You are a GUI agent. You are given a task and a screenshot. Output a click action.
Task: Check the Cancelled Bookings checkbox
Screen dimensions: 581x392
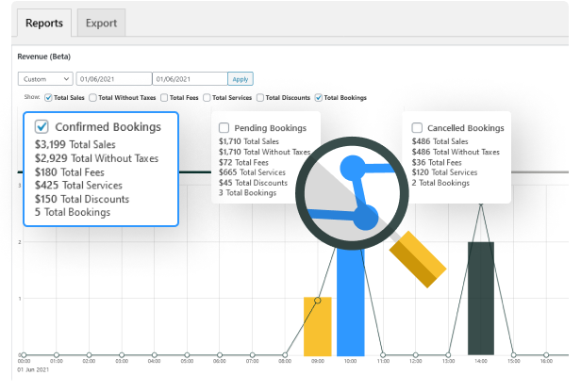(x=417, y=128)
